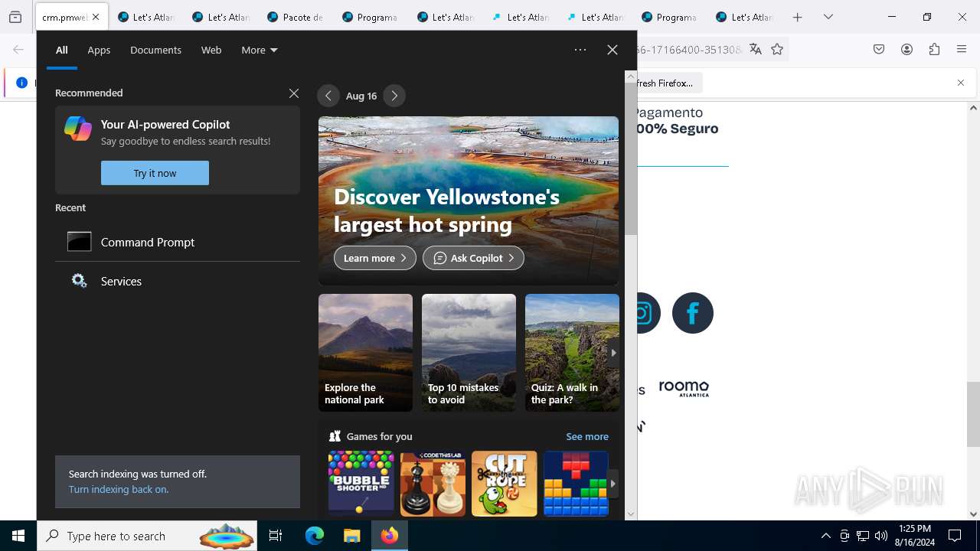This screenshot has width=980, height=551.
Task: Click Turn indexing back on link
Action: coord(119,489)
